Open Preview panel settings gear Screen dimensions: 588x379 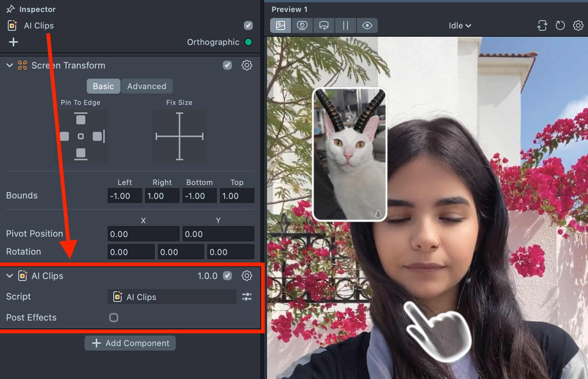click(x=578, y=25)
